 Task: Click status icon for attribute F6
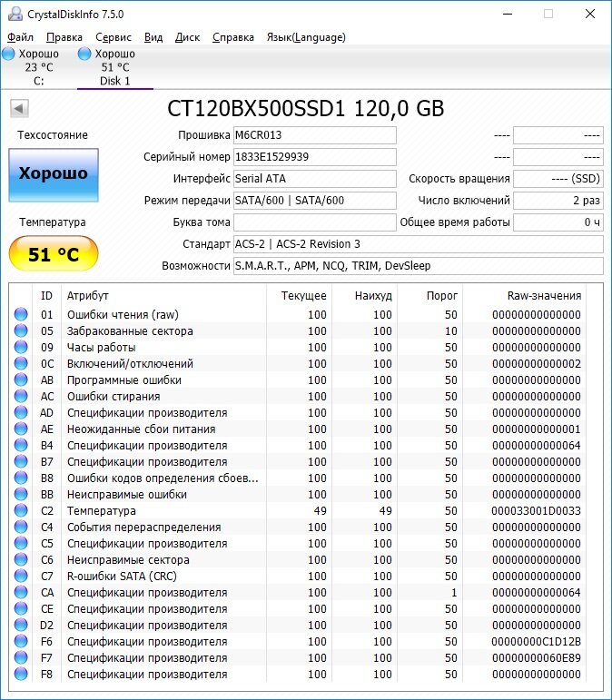pyautogui.click(x=21, y=641)
